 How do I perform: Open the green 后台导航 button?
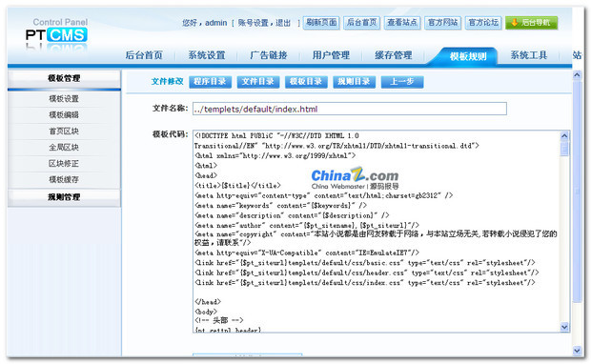tap(532, 23)
